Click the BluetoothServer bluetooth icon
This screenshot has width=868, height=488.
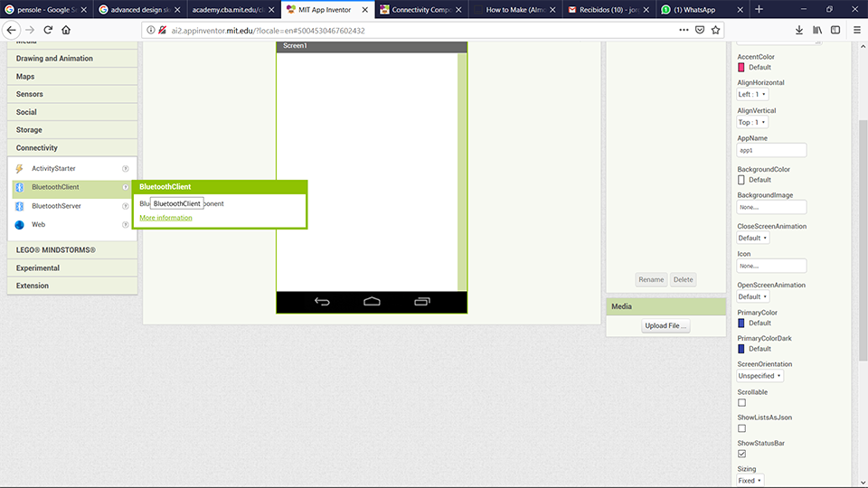point(19,206)
